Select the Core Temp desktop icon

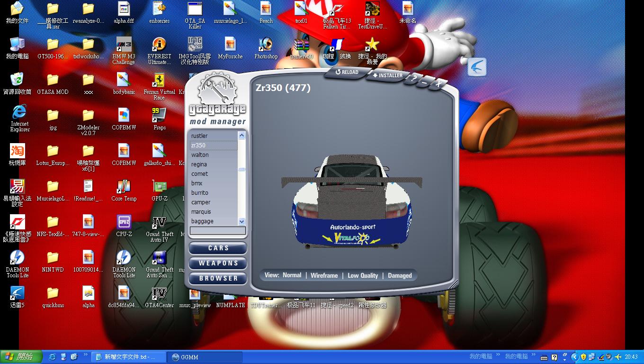point(124,190)
